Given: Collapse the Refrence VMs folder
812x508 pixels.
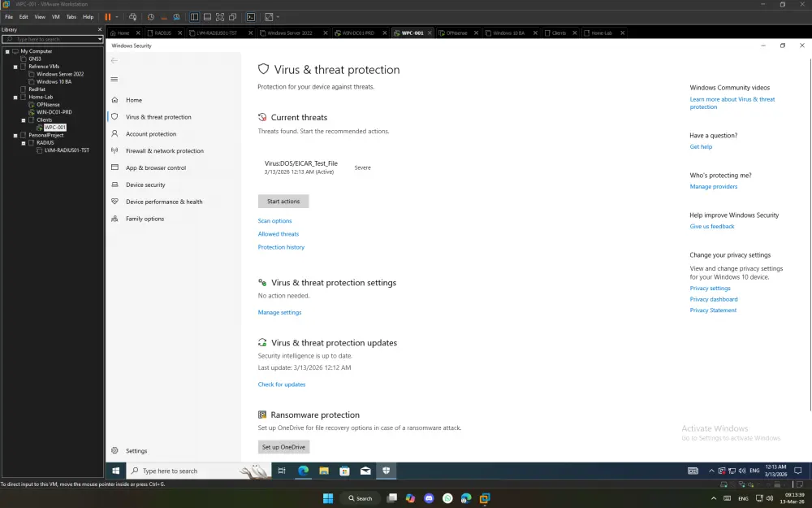Looking at the screenshot, I should (x=15, y=67).
